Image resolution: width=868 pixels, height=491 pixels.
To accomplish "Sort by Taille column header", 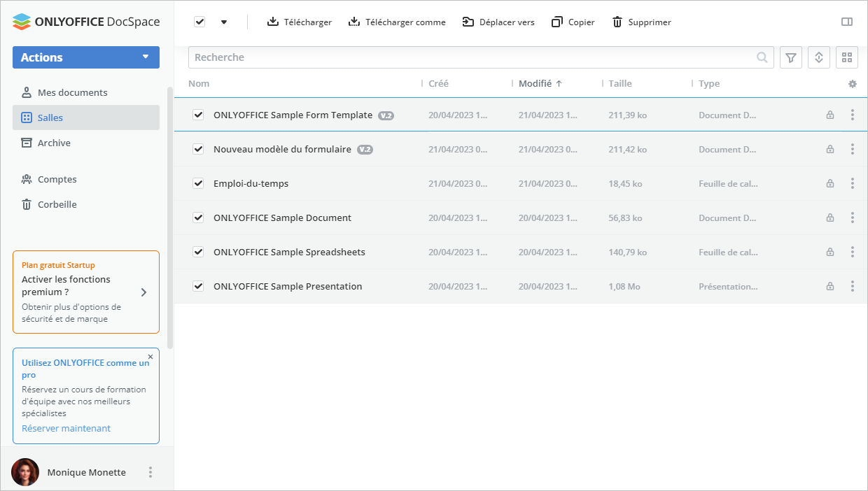I will (x=620, y=83).
